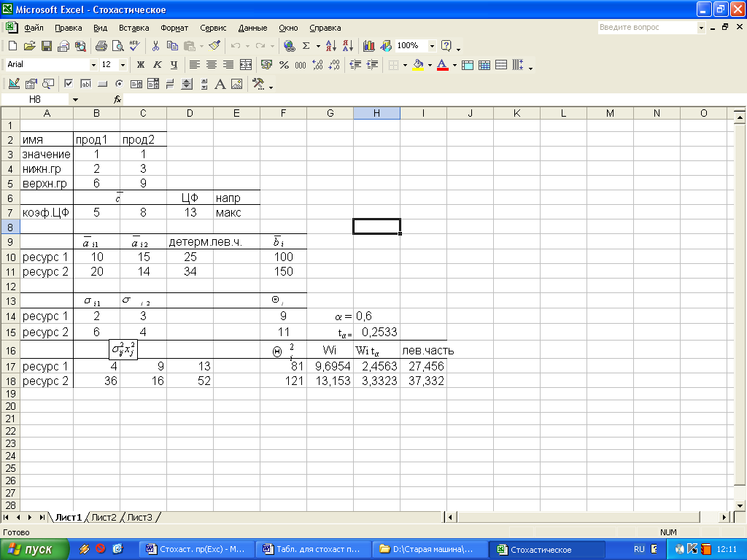Expand the Undo history dropdown arrow

coord(247,46)
